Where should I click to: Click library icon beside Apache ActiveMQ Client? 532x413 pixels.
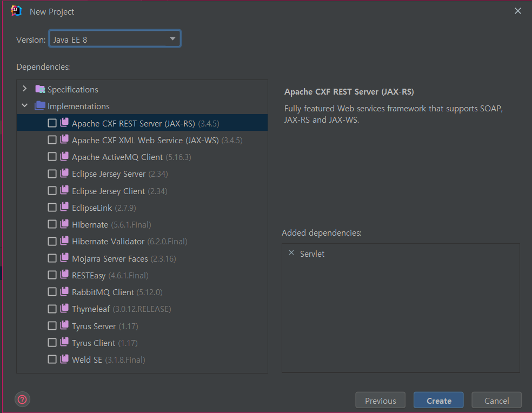(64, 156)
